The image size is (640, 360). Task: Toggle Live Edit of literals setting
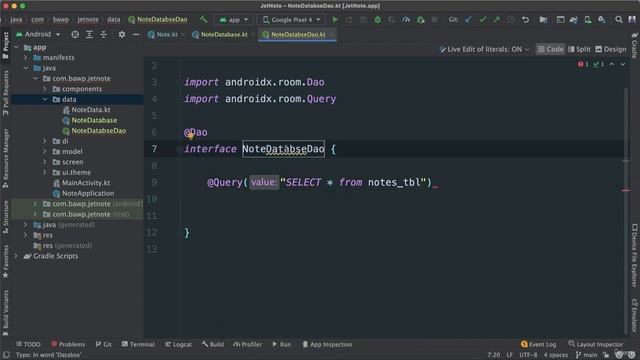(x=484, y=49)
